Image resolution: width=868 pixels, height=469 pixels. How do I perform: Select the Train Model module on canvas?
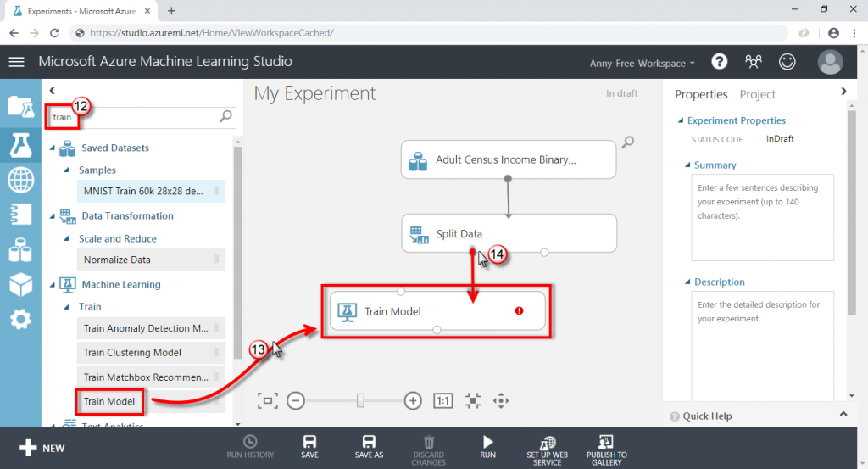pos(437,310)
